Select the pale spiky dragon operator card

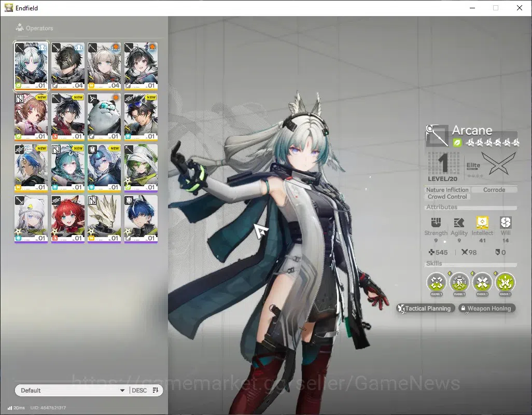click(104, 219)
